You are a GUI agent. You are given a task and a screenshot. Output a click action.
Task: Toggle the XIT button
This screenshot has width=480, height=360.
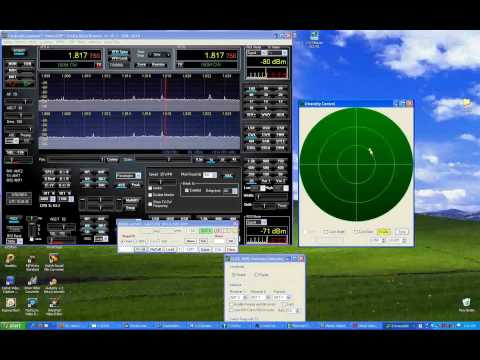pyautogui.click(x=64, y=193)
